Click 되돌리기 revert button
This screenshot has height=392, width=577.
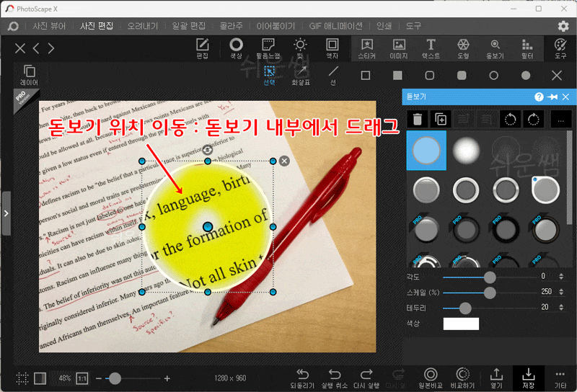click(302, 379)
